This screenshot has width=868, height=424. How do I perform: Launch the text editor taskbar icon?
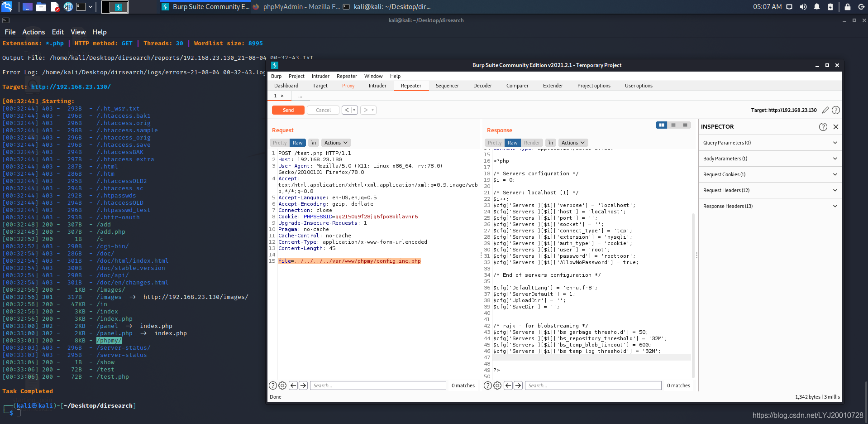tap(55, 7)
